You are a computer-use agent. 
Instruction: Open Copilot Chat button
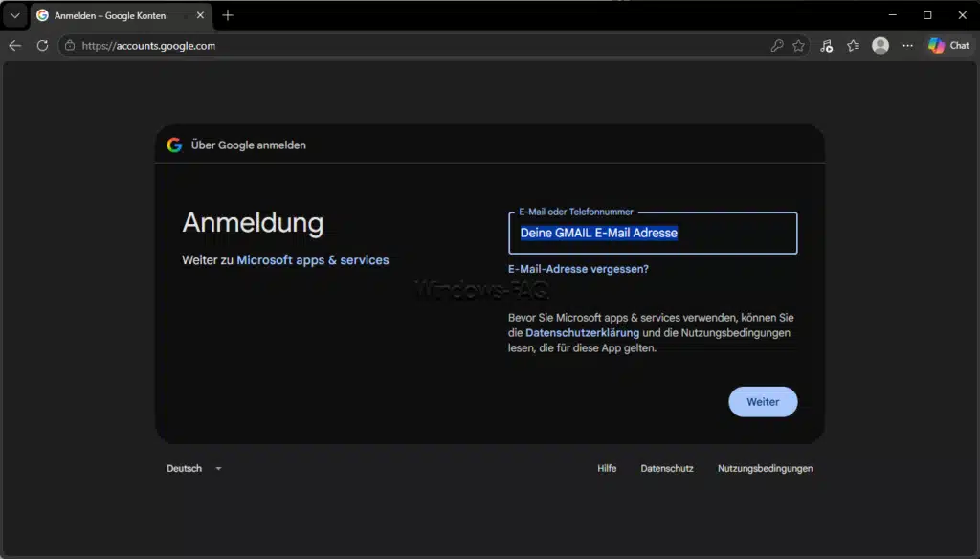948,46
